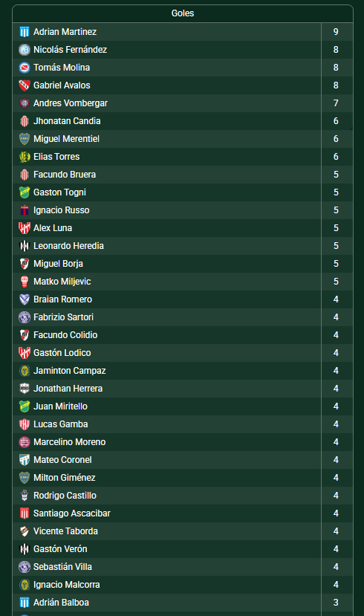Click the Rosario Central crest beside Jaminton Campaz
The height and width of the screenshot is (616, 364).
[x=25, y=371]
